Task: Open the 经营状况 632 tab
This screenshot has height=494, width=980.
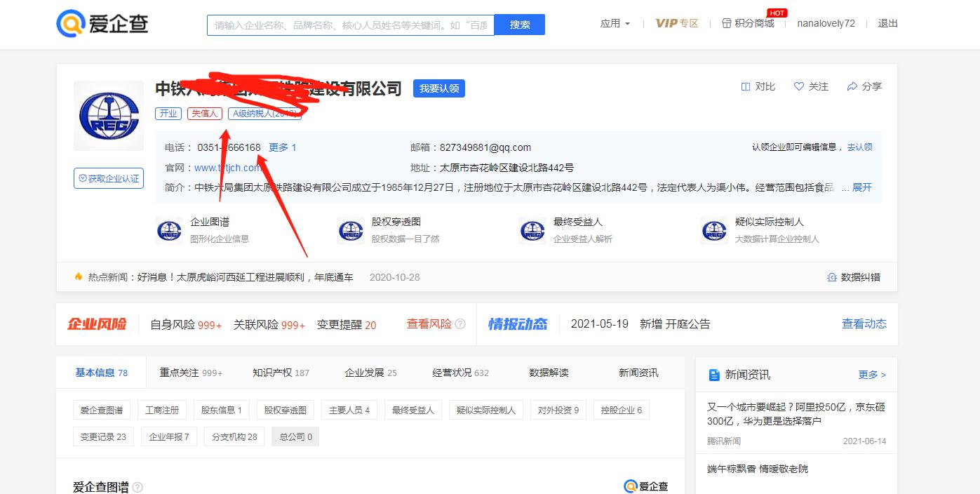Action: pos(459,373)
